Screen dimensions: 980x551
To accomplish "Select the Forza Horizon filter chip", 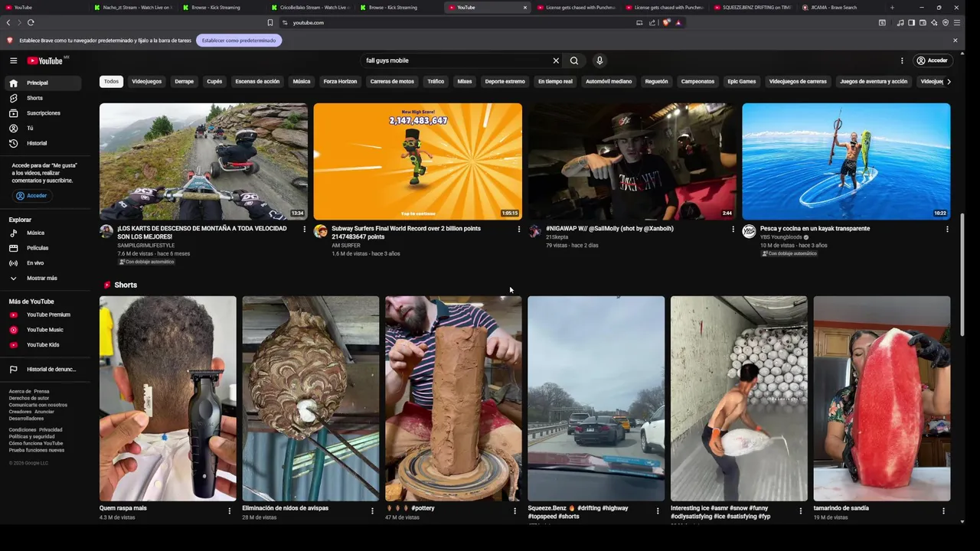I will coord(340,82).
